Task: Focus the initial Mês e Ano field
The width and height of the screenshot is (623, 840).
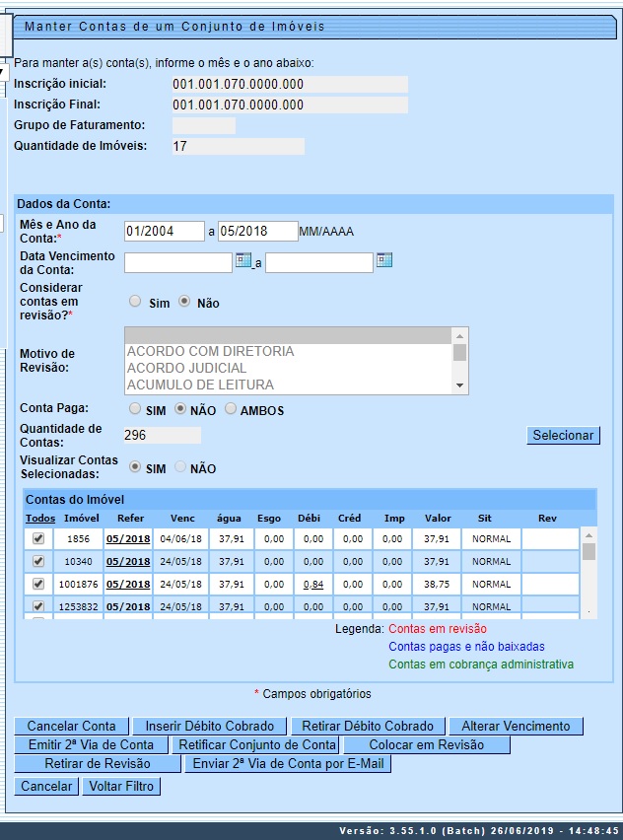Action: (x=164, y=232)
